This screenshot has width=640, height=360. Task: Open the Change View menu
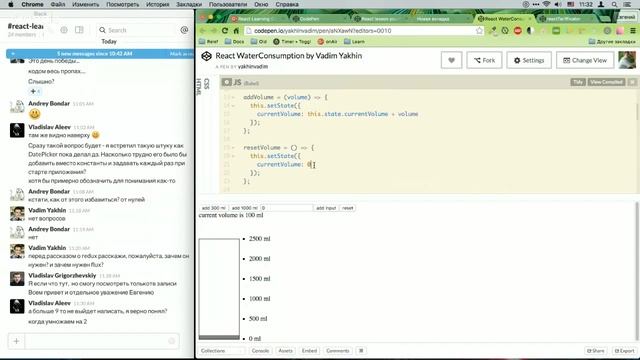pyautogui.click(x=585, y=60)
